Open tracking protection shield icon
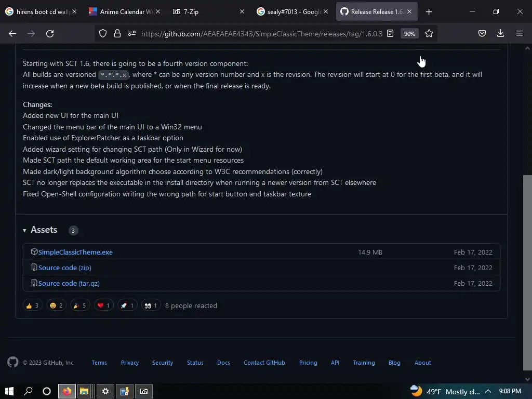532x399 pixels. tap(103, 33)
